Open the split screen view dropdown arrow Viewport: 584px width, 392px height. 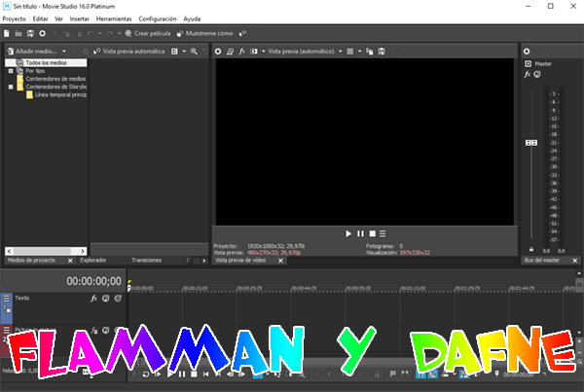tap(264, 52)
